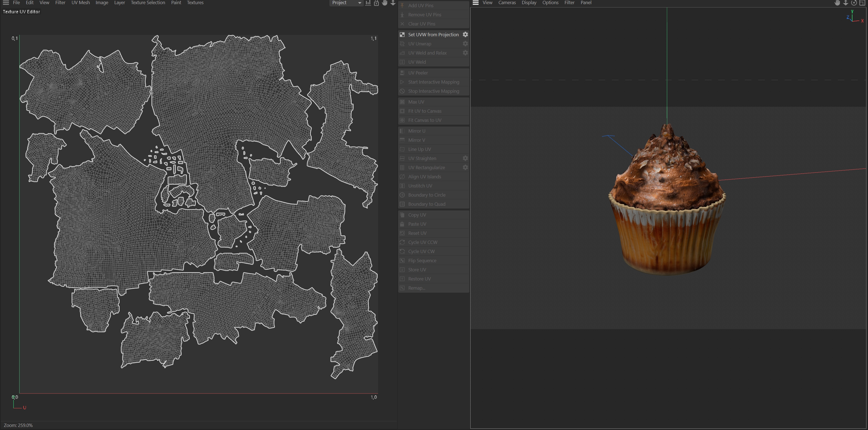Image resolution: width=868 pixels, height=430 pixels.
Task: Open UV Straighten settings gear
Action: coord(465,158)
